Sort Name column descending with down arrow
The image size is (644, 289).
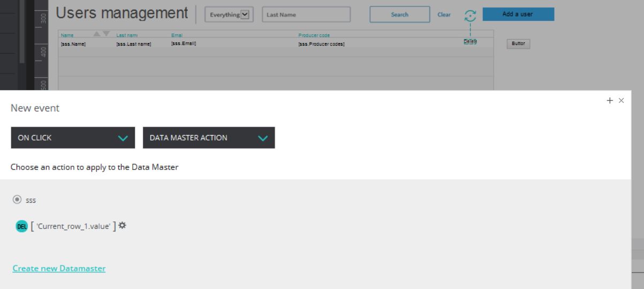[x=106, y=34]
